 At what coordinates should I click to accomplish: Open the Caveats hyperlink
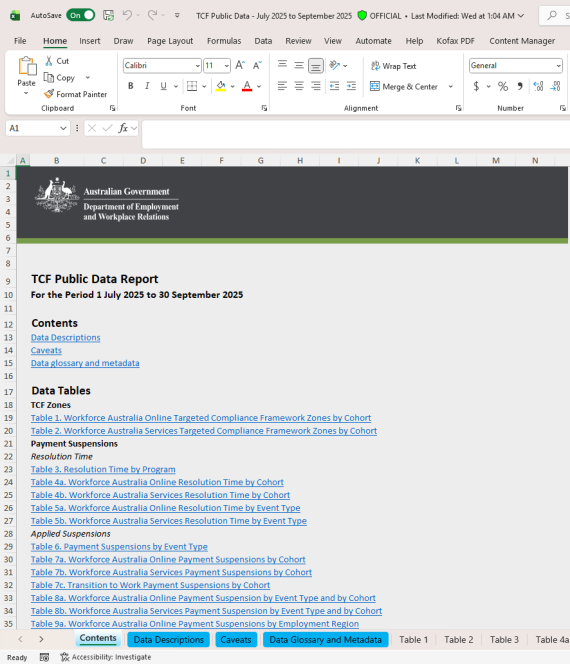[46, 350]
